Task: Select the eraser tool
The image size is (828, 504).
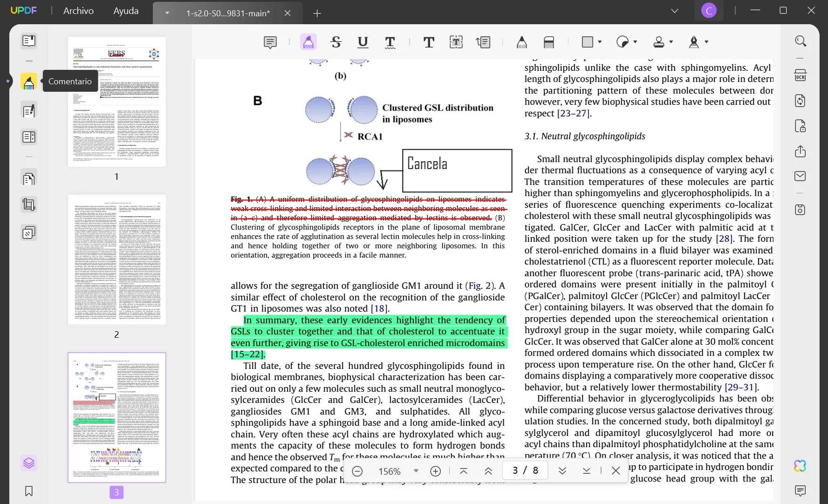Action: (x=549, y=42)
